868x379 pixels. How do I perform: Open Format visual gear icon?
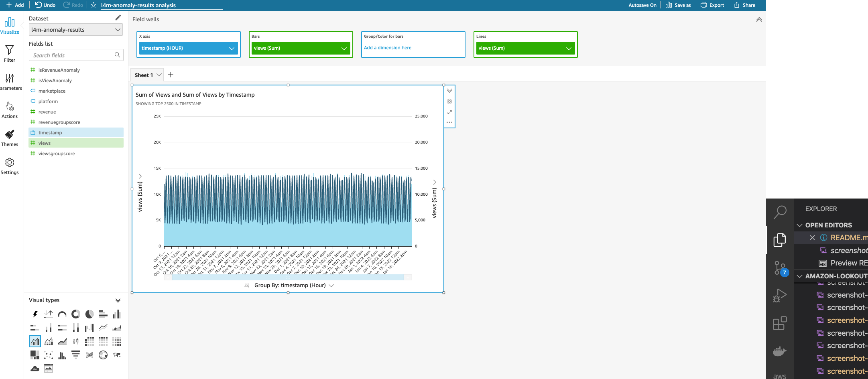tap(449, 101)
